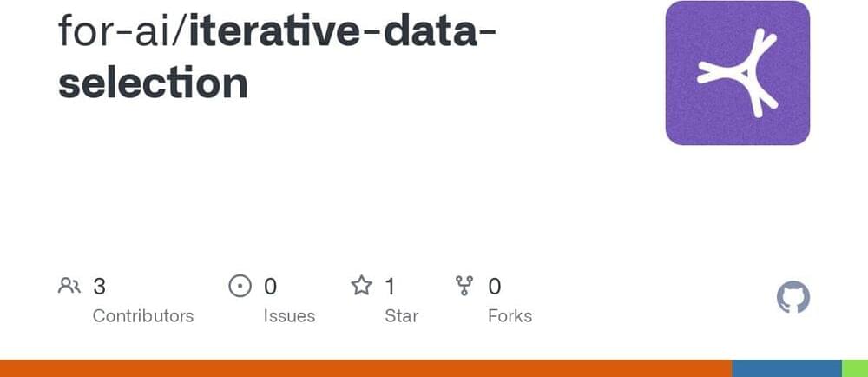Click the purple organization avatar logo
This screenshot has height=377, width=868.
point(737,73)
